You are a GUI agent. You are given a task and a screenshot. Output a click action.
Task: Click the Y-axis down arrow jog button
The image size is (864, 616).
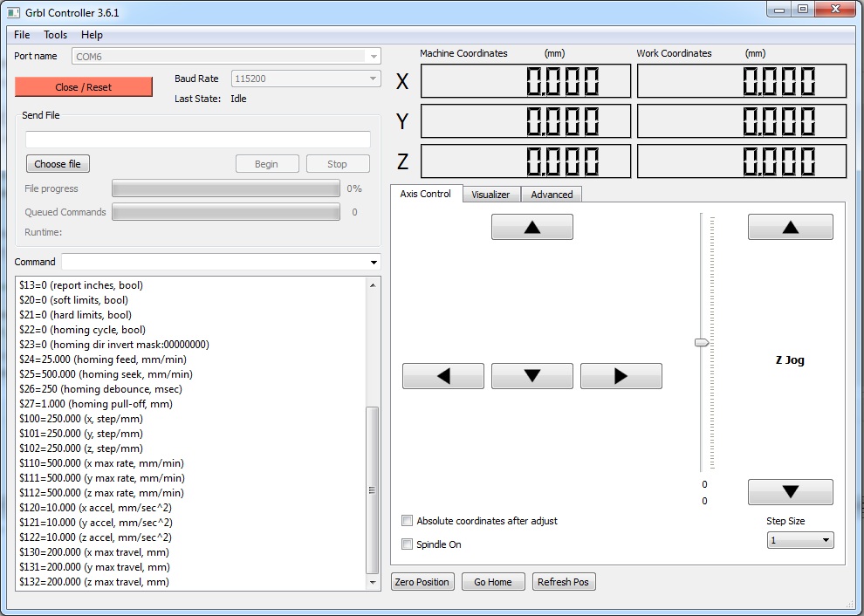click(x=531, y=376)
